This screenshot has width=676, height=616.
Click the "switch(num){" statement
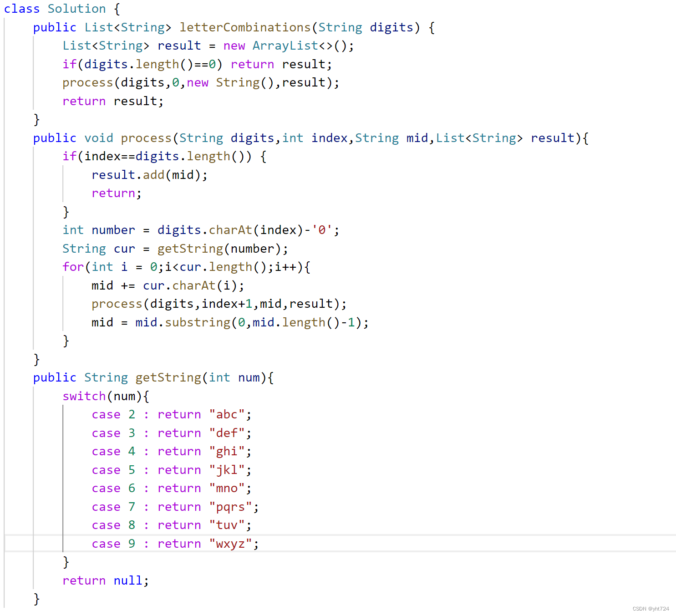[x=106, y=396]
